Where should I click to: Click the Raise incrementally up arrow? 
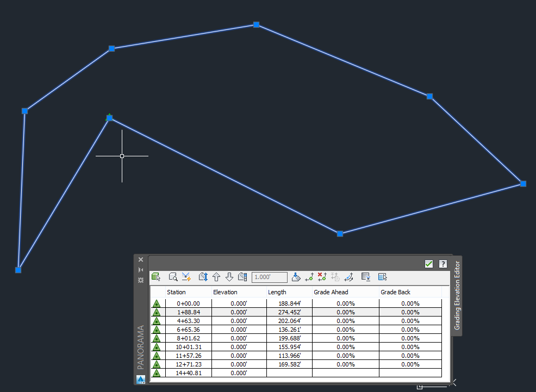[x=216, y=277]
